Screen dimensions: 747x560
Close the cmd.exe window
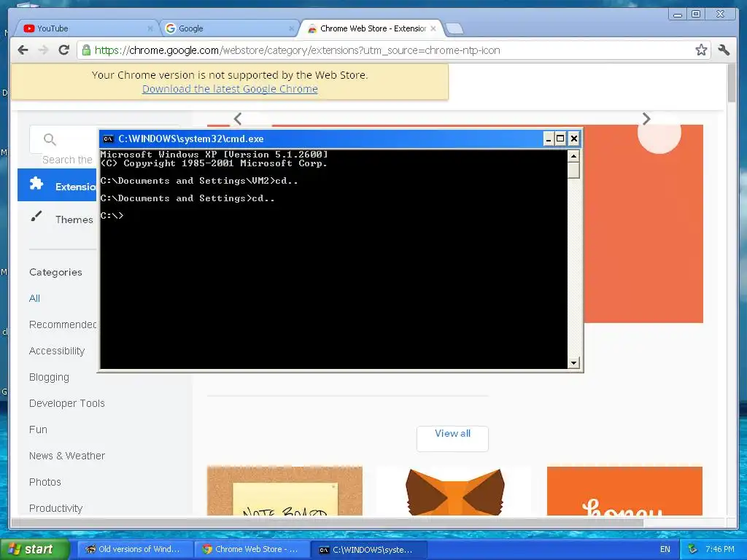click(x=574, y=139)
